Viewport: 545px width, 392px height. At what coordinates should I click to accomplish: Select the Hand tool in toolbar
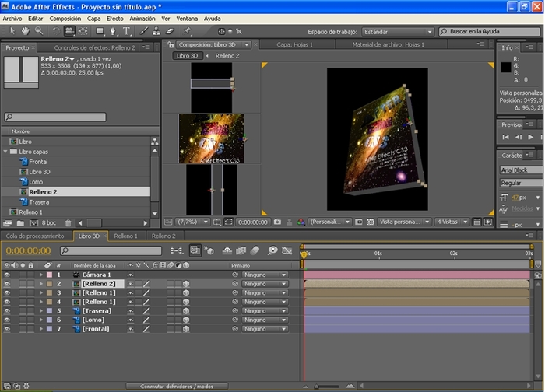tap(26, 31)
